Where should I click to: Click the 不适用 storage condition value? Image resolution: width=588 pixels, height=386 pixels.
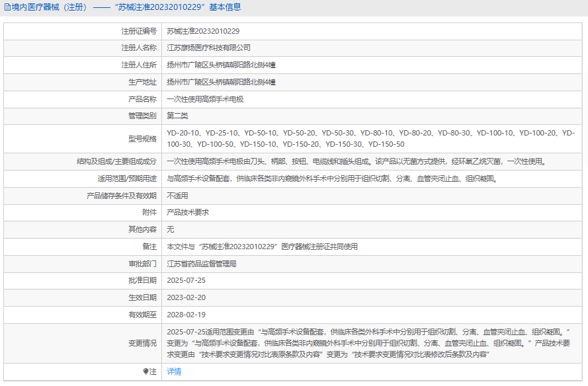(177, 196)
